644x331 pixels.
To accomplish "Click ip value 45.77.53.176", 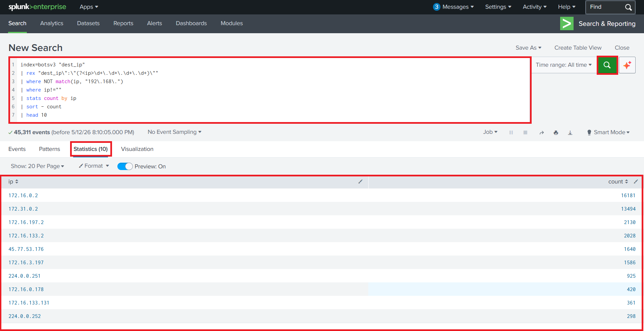I will click(x=26, y=249).
